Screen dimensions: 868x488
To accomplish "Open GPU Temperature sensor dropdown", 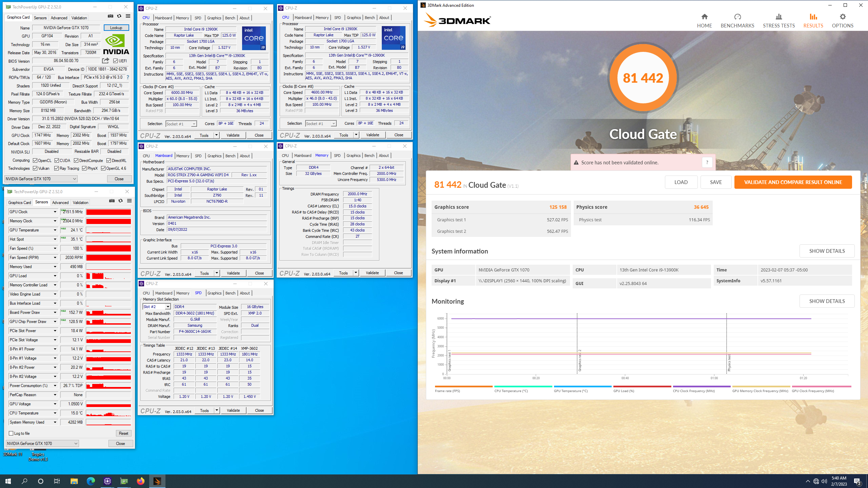I will [x=55, y=230].
